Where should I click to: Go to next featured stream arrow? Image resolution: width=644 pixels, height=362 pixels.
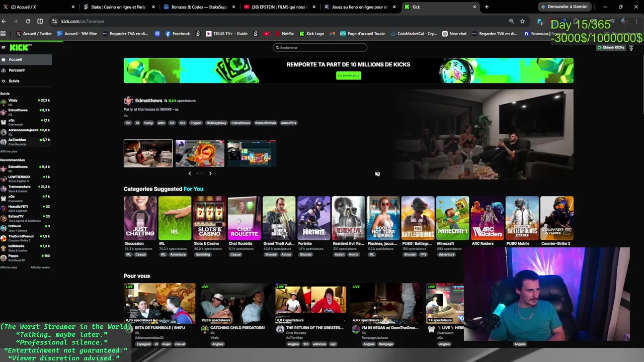pyautogui.click(x=210, y=173)
